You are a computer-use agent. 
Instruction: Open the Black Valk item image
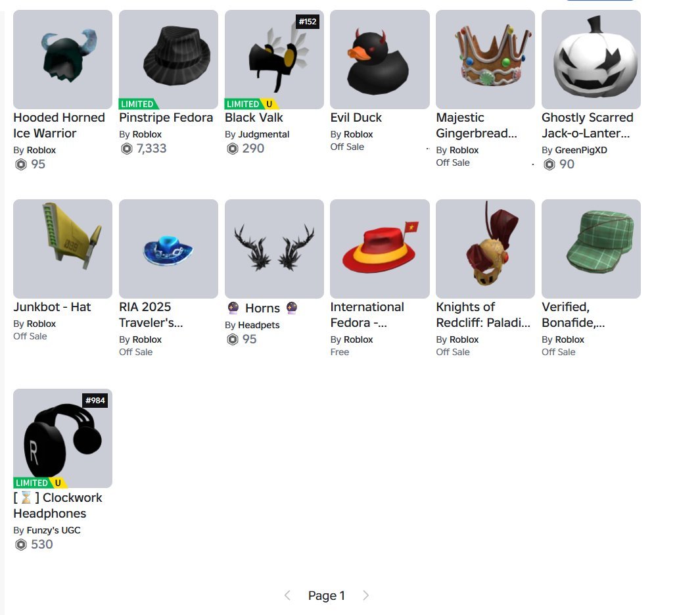point(274,59)
